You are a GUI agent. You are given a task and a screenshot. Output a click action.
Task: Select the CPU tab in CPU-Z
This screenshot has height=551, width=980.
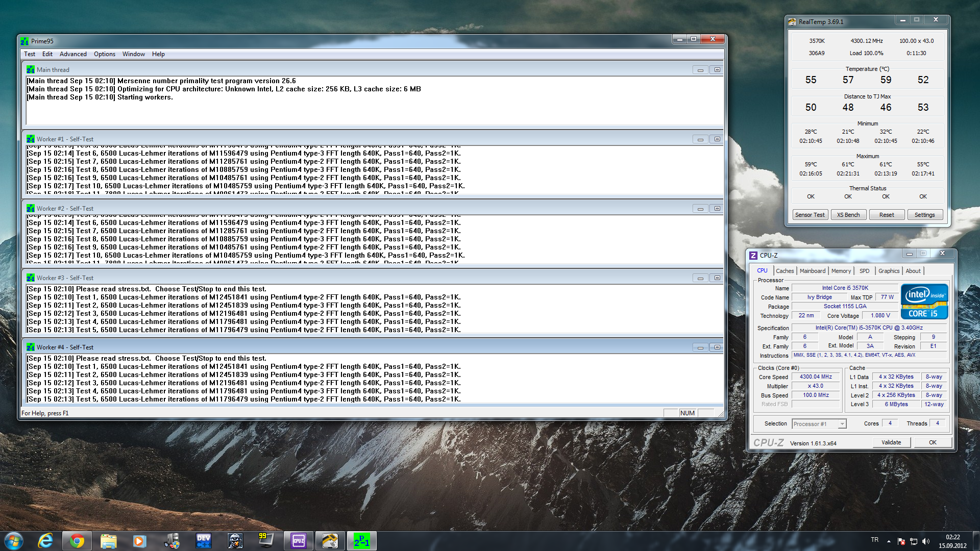click(x=762, y=270)
